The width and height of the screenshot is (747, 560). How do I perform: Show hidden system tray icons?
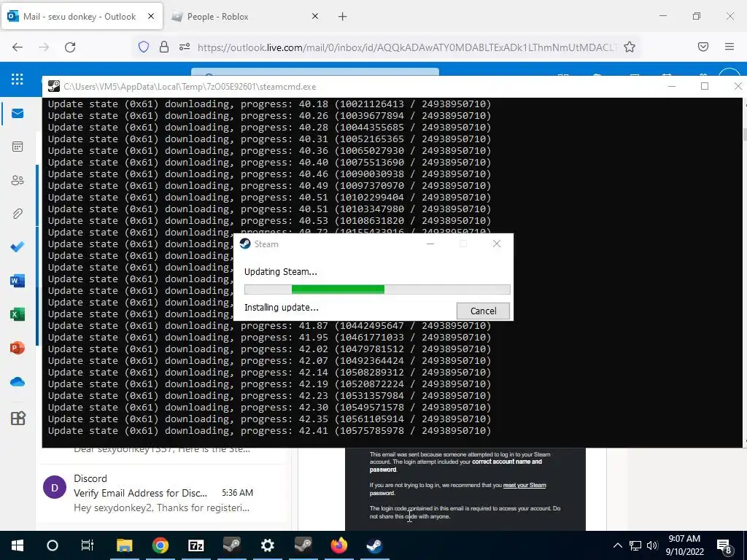point(617,545)
